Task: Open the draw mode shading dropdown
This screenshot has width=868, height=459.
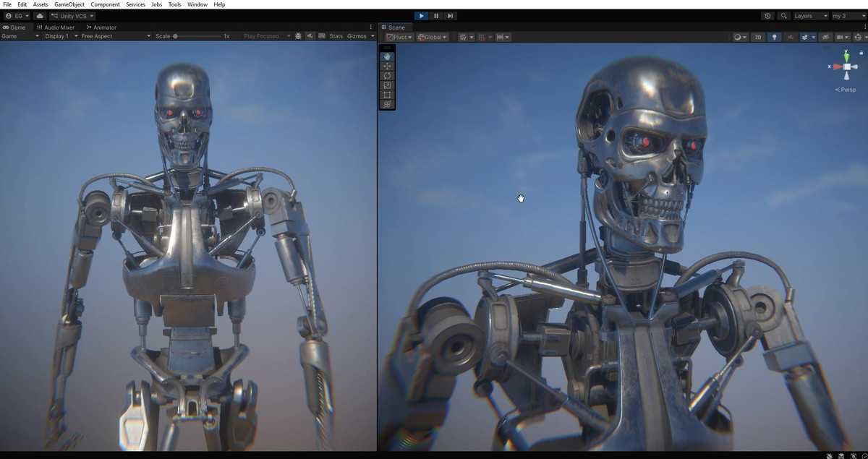Action: click(739, 37)
